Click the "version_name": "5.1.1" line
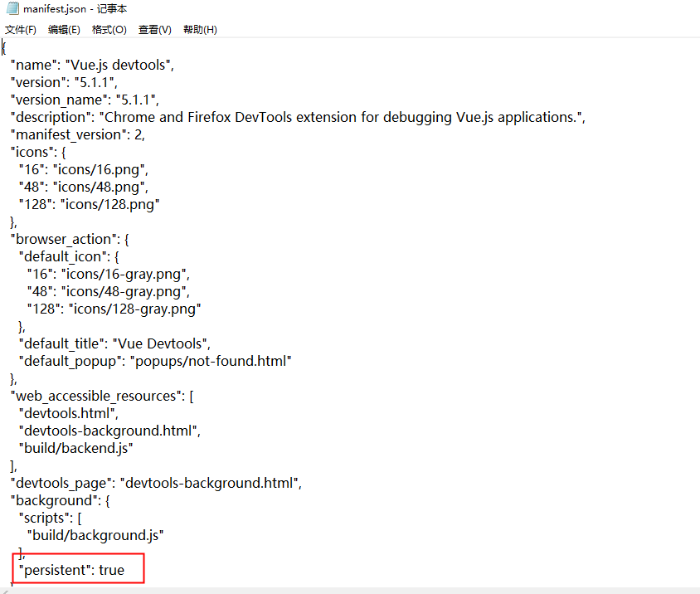Screen dimensions: 700x594 point(85,100)
